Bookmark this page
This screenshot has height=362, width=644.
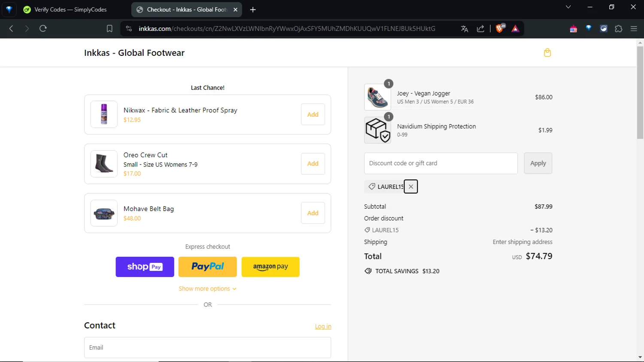(x=109, y=29)
